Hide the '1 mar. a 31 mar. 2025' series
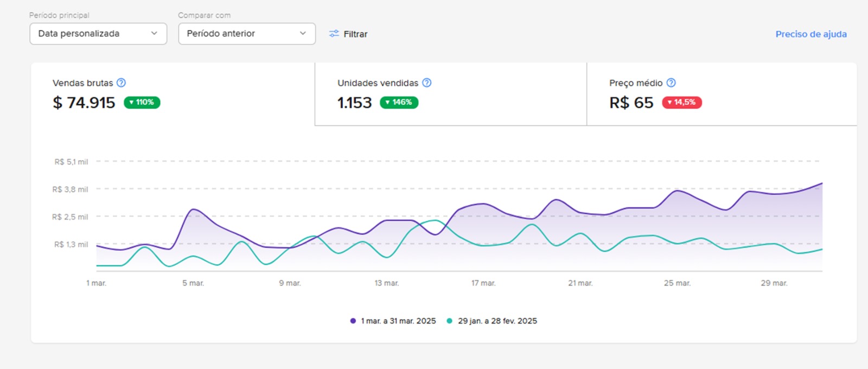The width and height of the screenshot is (868, 369). click(x=398, y=321)
